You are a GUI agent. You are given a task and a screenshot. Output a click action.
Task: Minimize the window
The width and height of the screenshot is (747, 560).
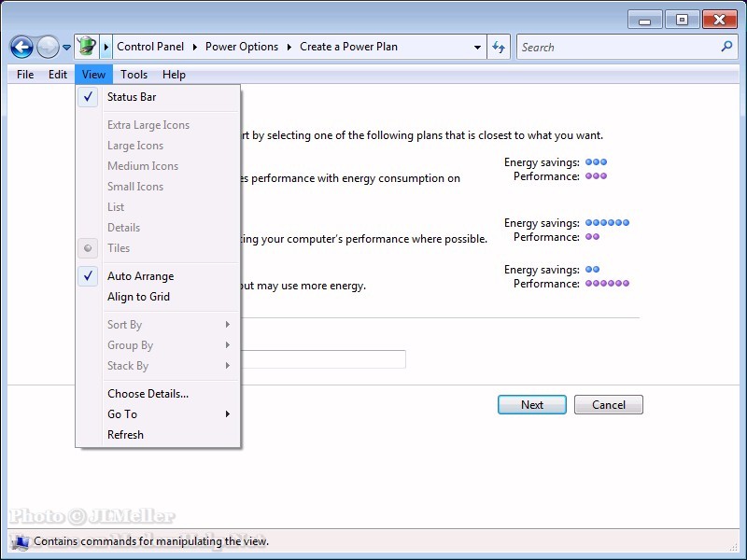tap(644, 20)
